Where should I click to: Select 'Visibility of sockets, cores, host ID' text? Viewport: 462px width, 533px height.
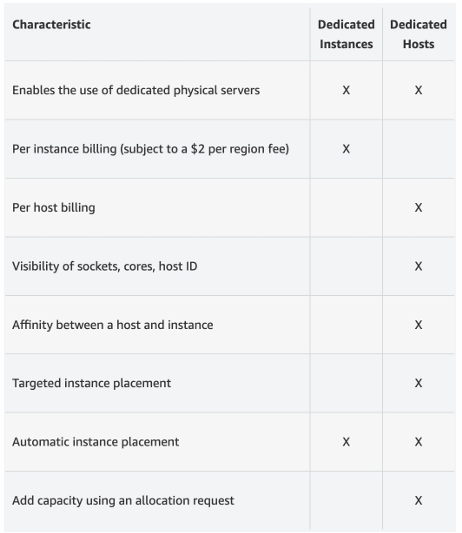[x=105, y=266]
